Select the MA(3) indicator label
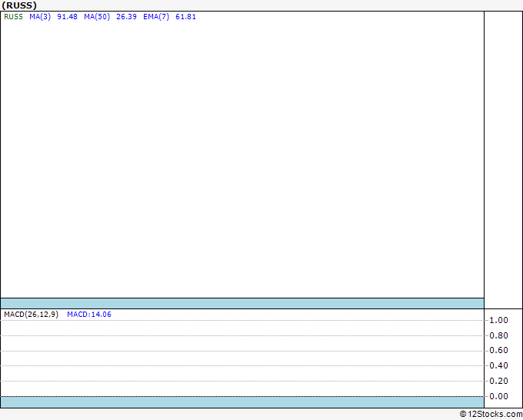 click(x=40, y=17)
